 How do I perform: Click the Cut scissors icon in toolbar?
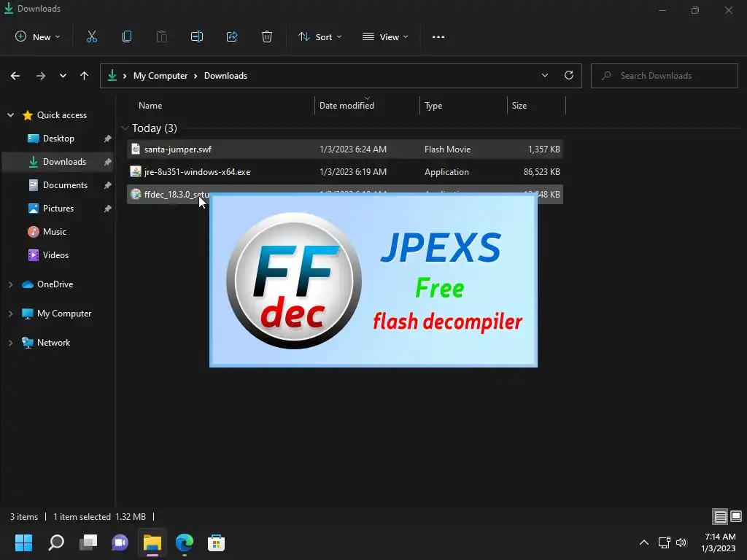tap(92, 36)
